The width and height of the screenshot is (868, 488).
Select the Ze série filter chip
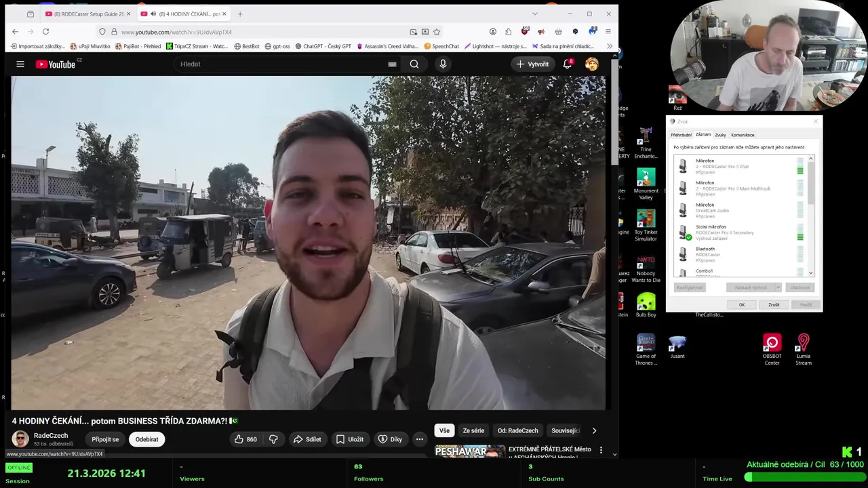pos(473,430)
